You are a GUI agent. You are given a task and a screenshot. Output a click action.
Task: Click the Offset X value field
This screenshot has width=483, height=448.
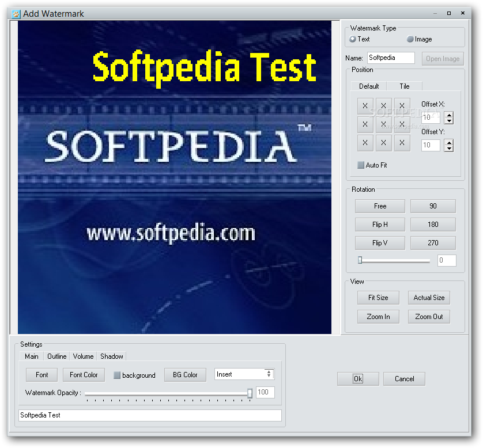click(431, 117)
